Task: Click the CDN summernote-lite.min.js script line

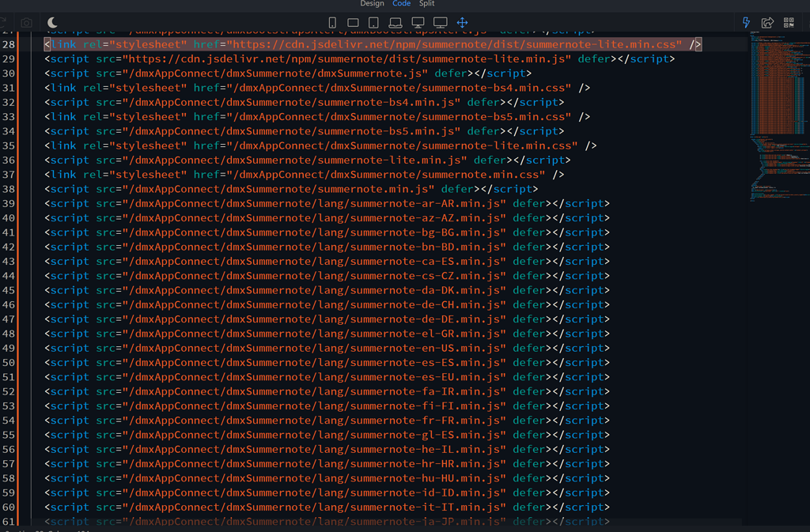Action: coord(360,58)
